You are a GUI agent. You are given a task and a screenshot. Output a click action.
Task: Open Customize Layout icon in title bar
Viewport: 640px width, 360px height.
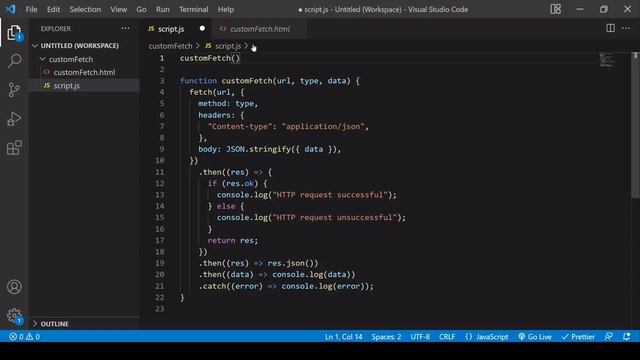pyautogui.click(x=556, y=9)
